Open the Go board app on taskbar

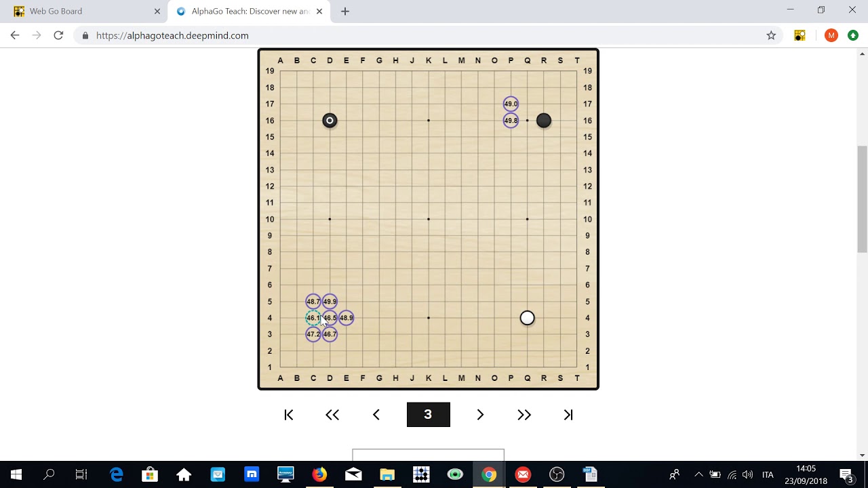point(421,474)
